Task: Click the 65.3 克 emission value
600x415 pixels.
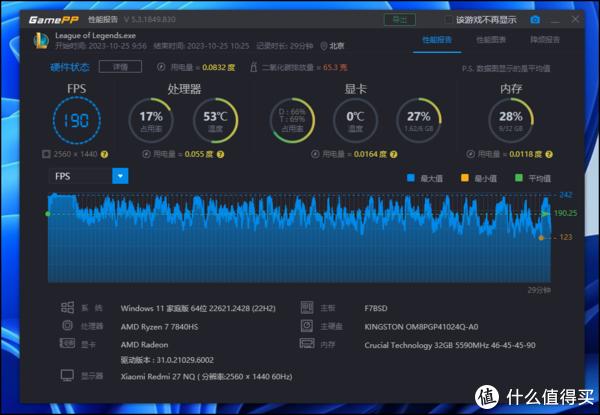Action: coord(335,67)
